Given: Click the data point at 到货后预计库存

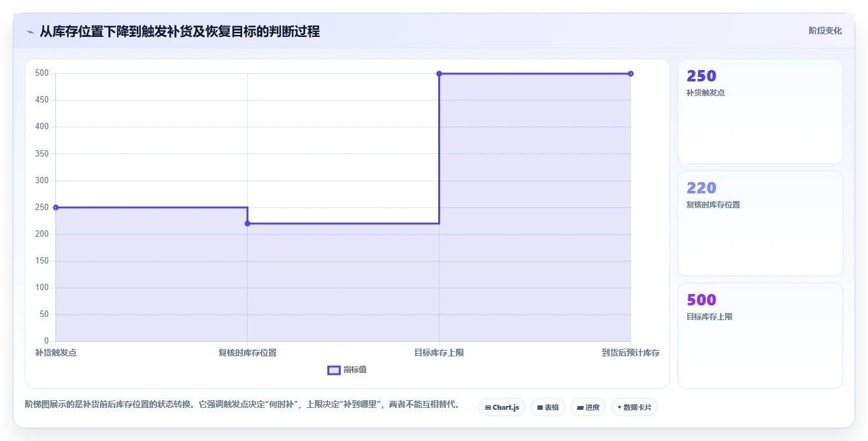Looking at the screenshot, I should click(630, 74).
